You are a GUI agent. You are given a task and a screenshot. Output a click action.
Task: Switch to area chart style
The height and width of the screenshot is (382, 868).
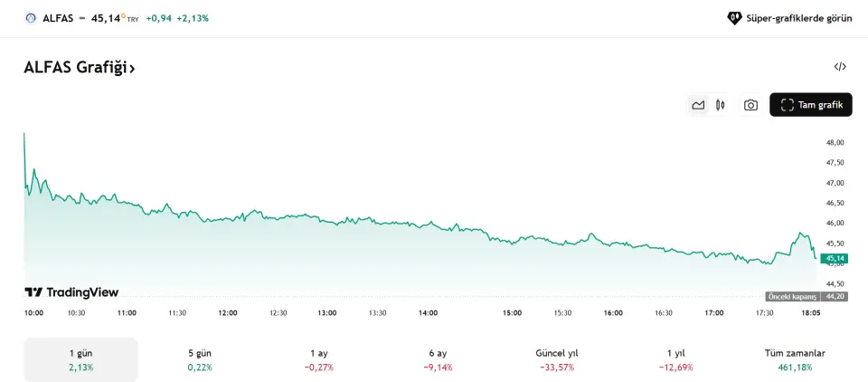(x=698, y=105)
